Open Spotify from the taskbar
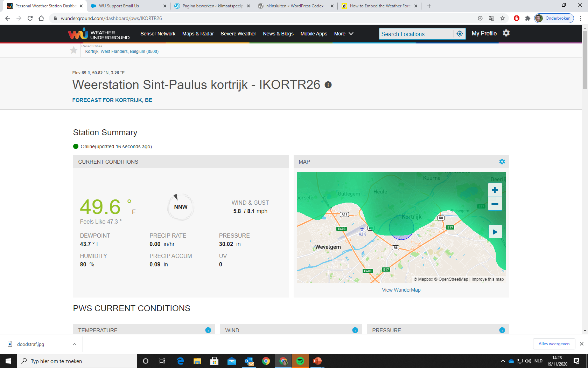 coord(300,361)
